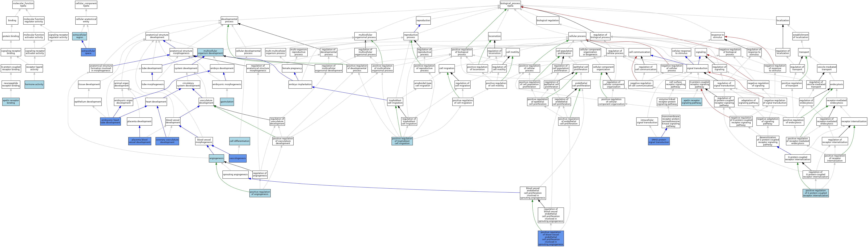Select the 'tissue development' node
The image size is (868, 247).
89,84
